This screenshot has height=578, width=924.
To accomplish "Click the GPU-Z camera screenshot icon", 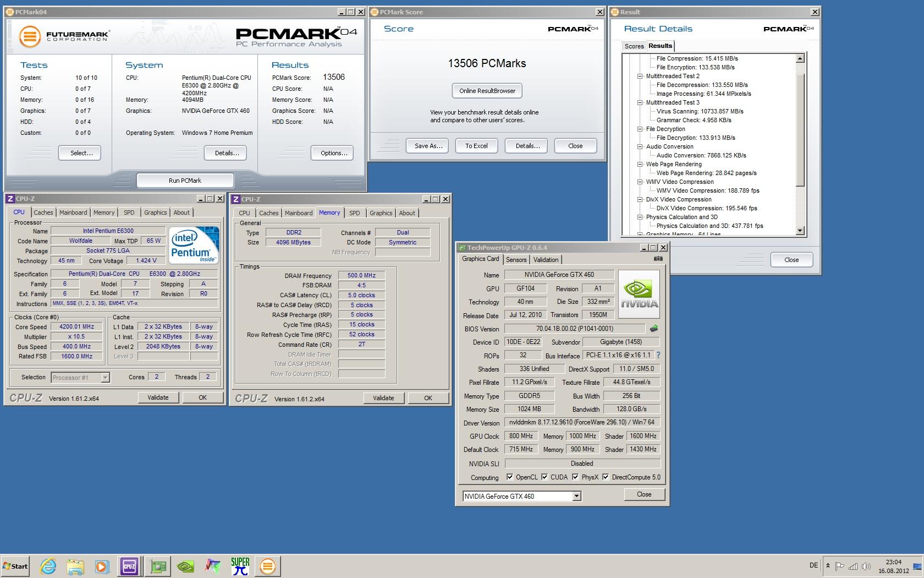I will pyautogui.click(x=658, y=259).
